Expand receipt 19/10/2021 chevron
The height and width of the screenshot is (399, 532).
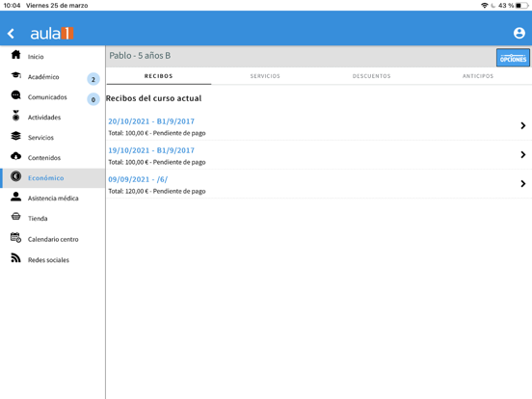(522, 155)
